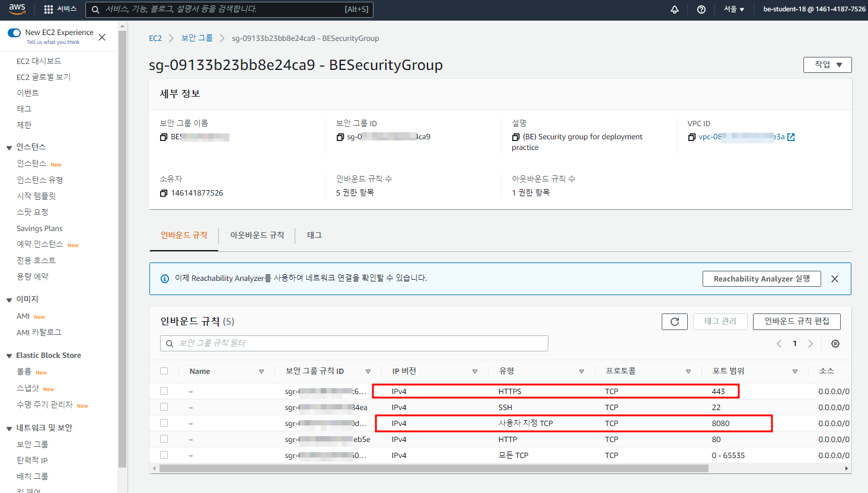Toggle the New EC2 Experience switch
The image size is (868, 493).
pos(14,33)
